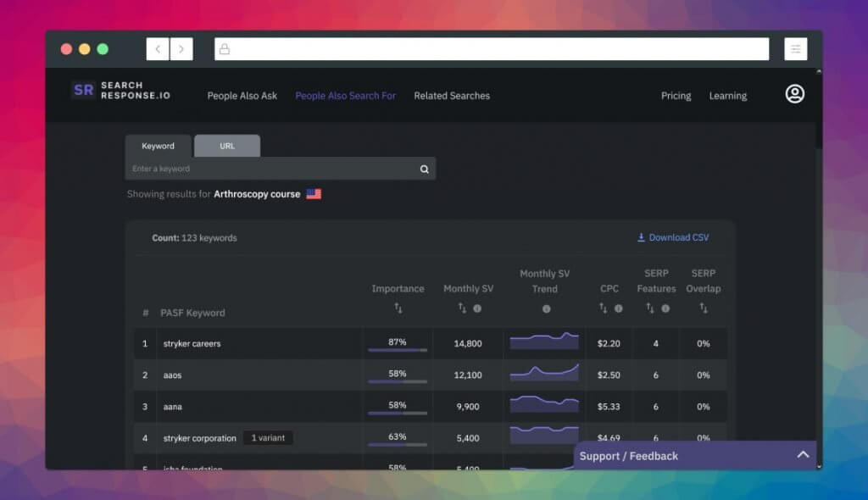Click the 'Count: 123 keywords' text
The image size is (868, 500).
click(194, 238)
